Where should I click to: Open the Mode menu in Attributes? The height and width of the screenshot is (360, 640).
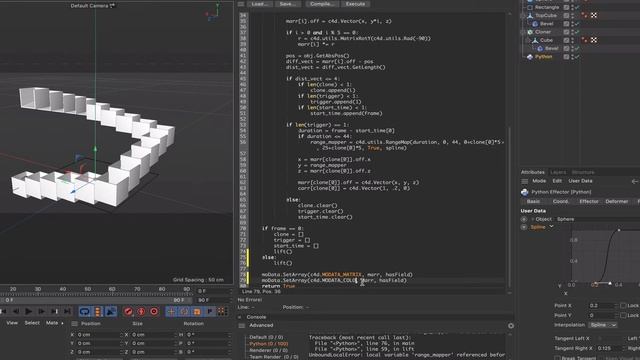(539, 181)
